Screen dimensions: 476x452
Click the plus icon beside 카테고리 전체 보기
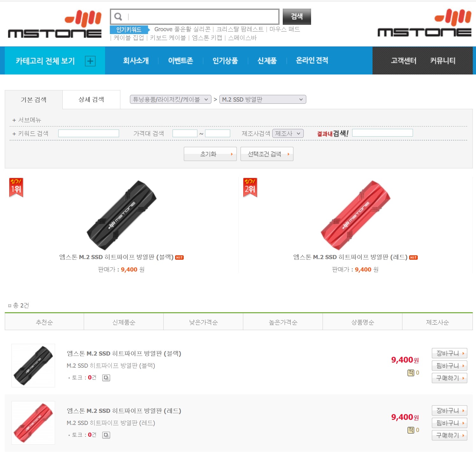click(90, 61)
